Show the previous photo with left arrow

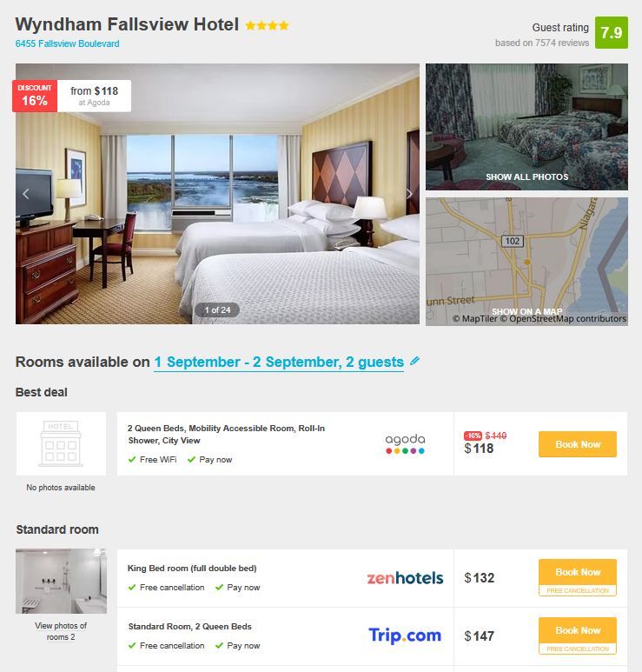pos(26,194)
